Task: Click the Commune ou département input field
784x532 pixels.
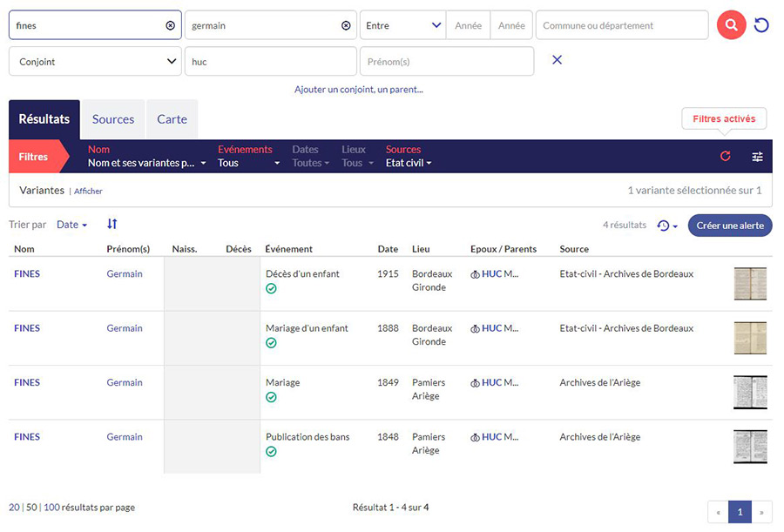Action: click(621, 26)
